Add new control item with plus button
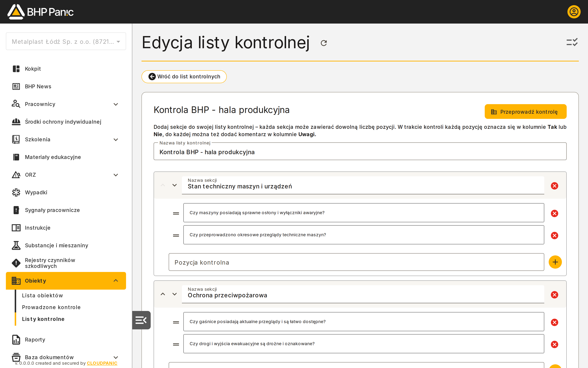 [x=555, y=262]
